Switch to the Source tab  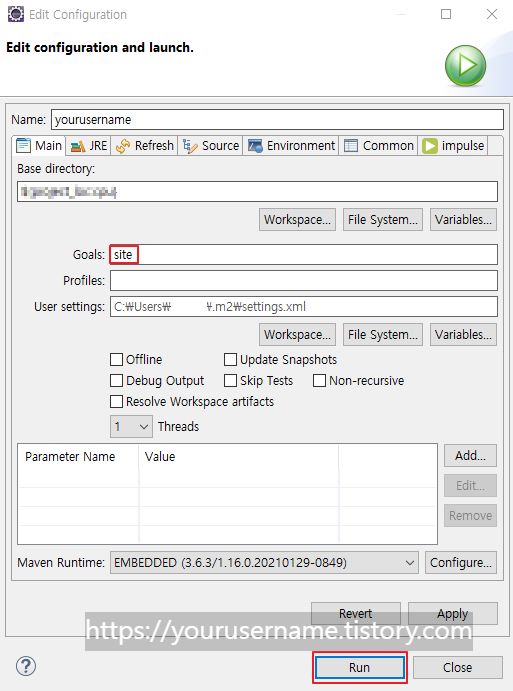[x=211, y=145]
